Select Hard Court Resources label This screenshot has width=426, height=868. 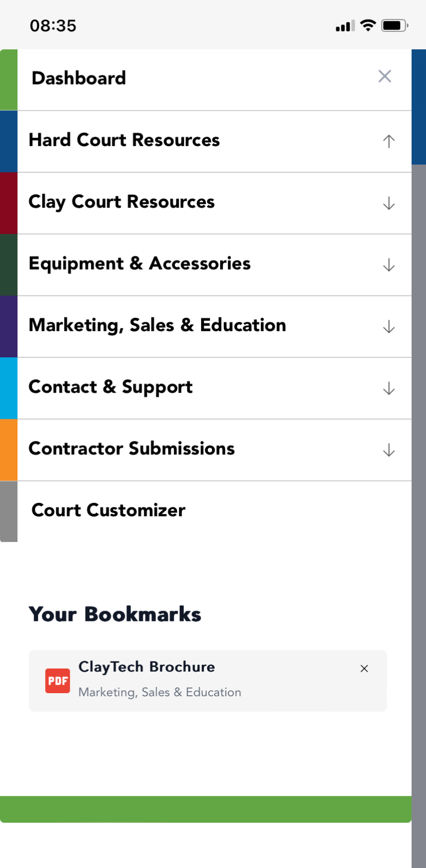point(124,140)
